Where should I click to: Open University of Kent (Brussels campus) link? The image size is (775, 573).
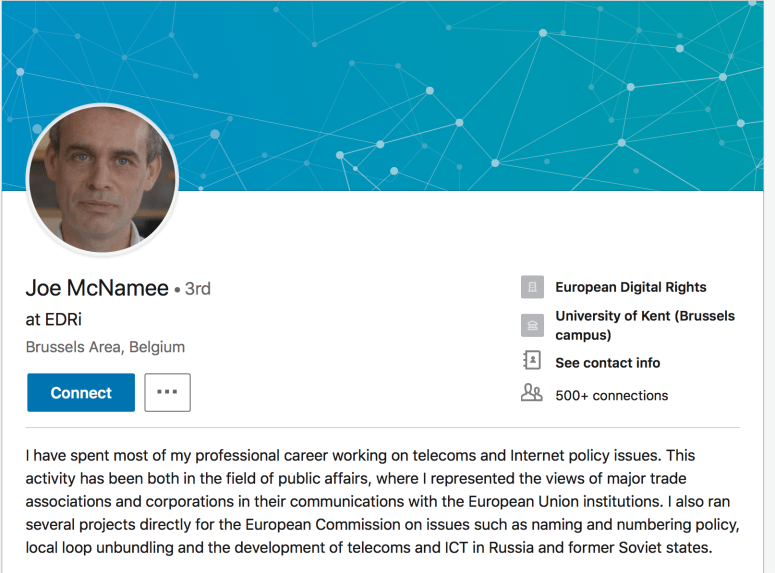tap(644, 325)
